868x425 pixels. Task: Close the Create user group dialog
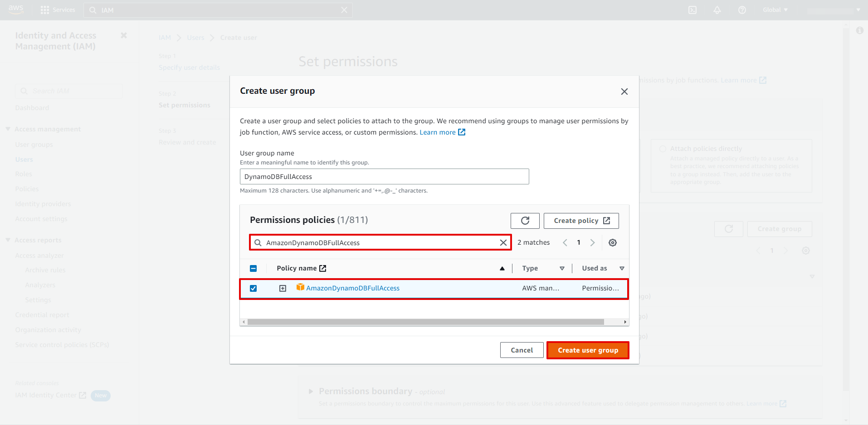point(624,92)
